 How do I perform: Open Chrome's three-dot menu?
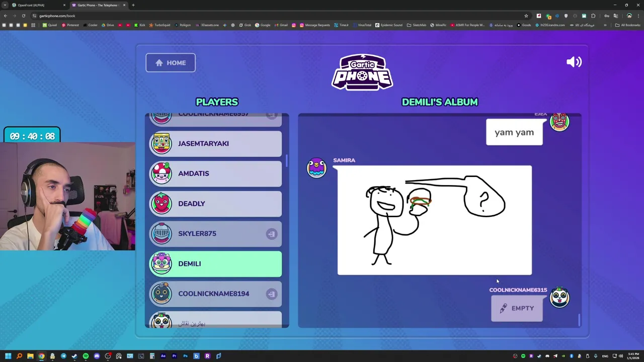coord(638,16)
